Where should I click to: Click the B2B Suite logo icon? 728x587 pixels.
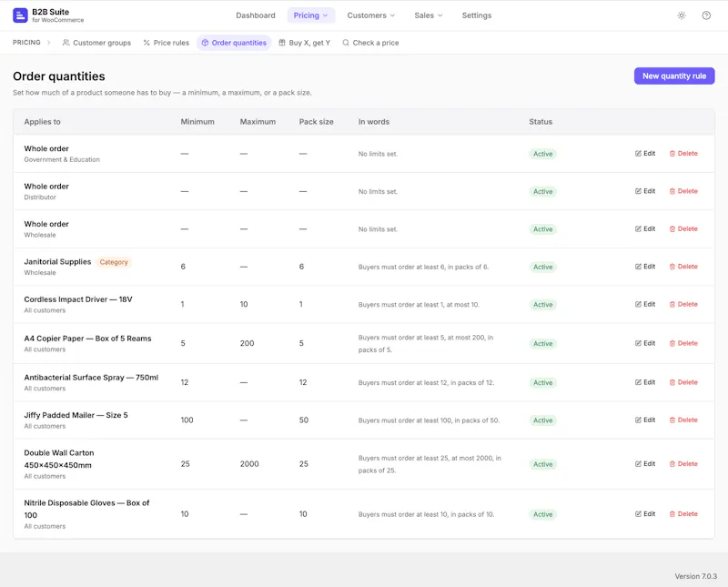click(x=20, y=15)
